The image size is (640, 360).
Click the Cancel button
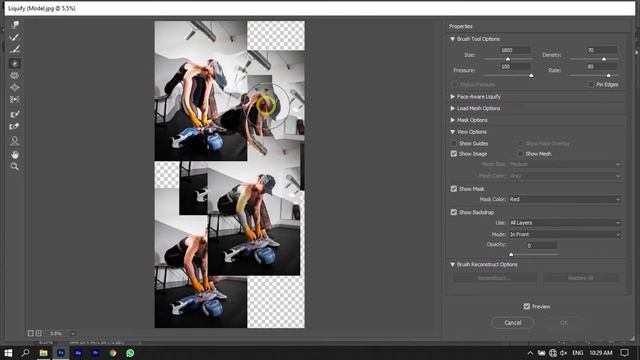coord(513,323)
